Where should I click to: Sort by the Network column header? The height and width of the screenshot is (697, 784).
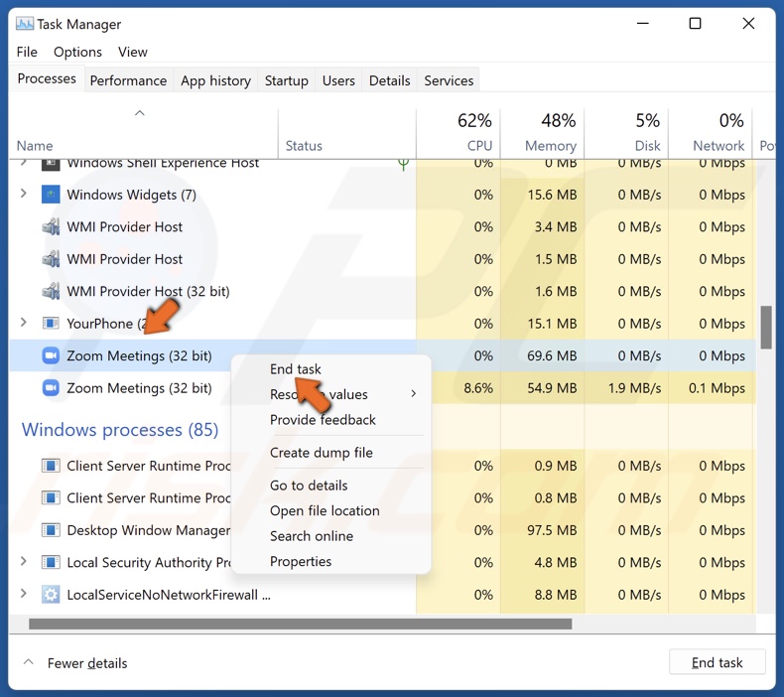coord(711,133)
